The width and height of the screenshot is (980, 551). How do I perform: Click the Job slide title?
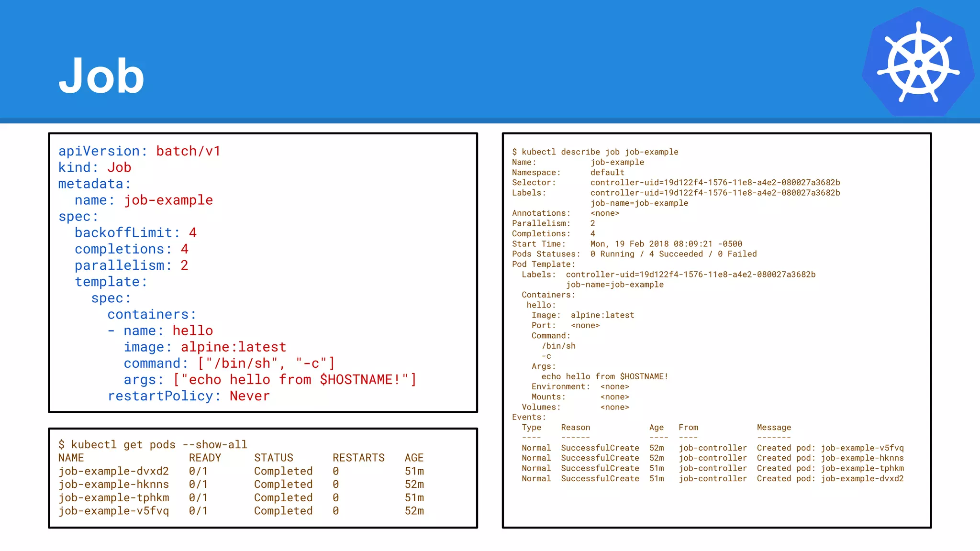pos(101,76)
